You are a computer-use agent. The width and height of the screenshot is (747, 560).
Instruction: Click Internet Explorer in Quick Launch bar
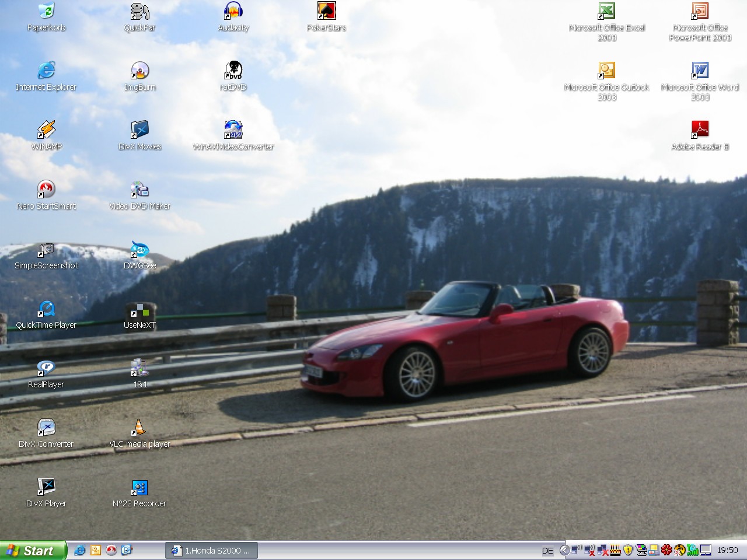(80, 550)
